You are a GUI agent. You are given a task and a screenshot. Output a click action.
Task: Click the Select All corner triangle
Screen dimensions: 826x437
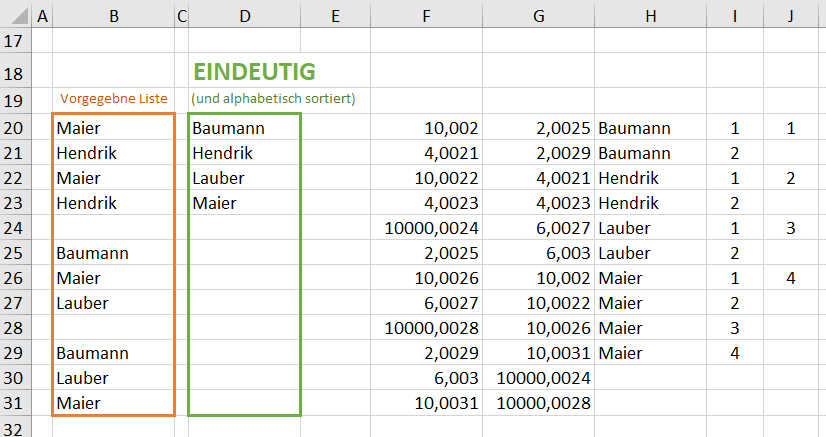[19, 16]
